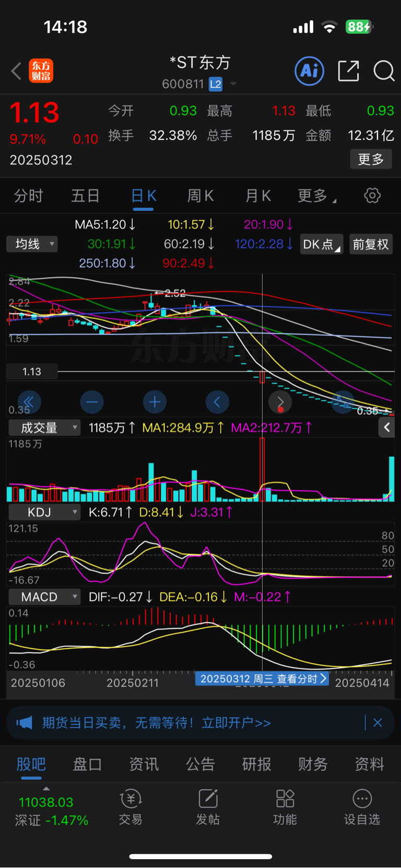Zoom in chart with plus button
The height and width of the screenshot is (868, 401).
[x=155, y=402]
